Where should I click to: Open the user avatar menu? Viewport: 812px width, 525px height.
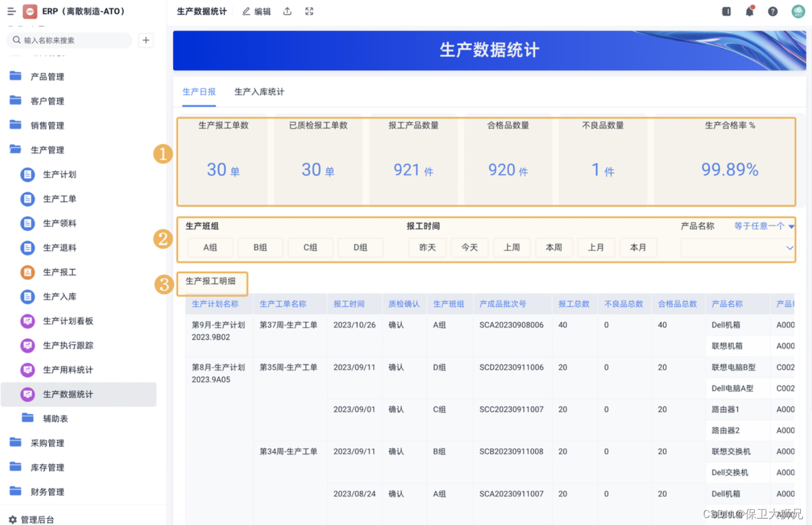pos(798,11)
